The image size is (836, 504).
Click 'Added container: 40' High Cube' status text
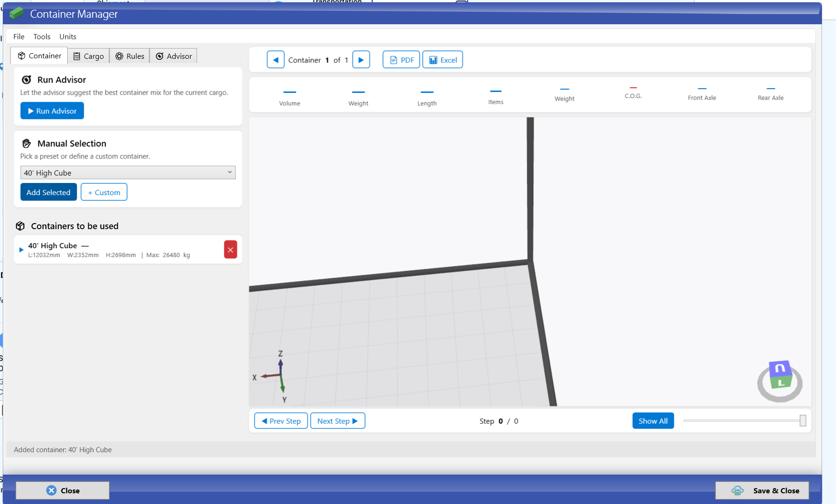63,450
